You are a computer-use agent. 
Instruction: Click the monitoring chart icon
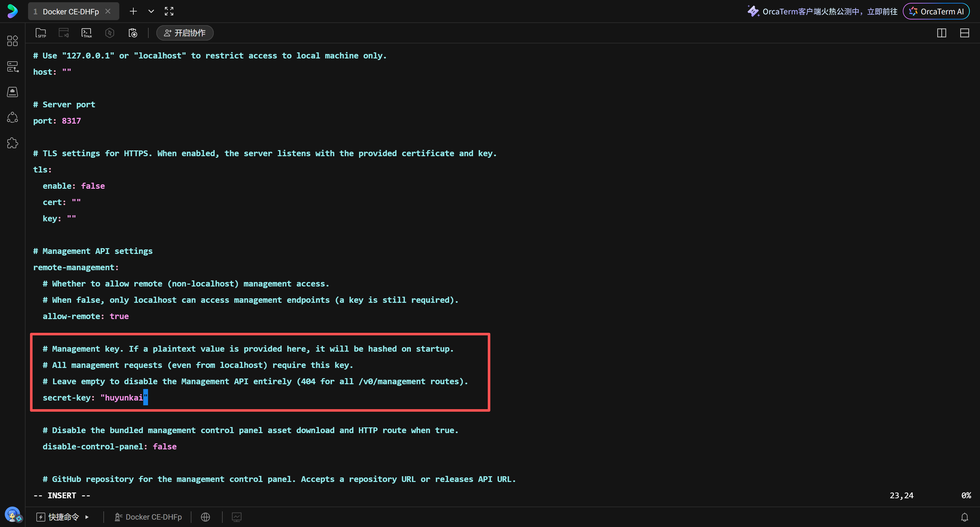click(x=237, y=517)
